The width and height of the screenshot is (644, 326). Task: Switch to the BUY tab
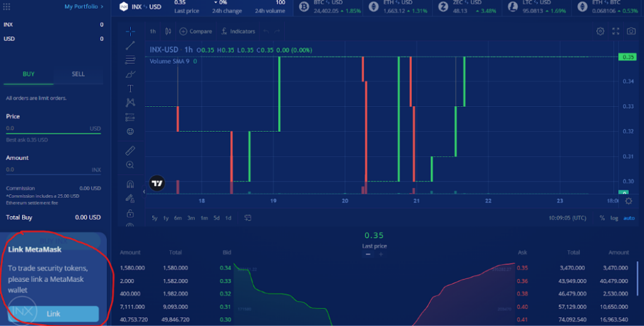pyautogui.click(x=28, y=74)
